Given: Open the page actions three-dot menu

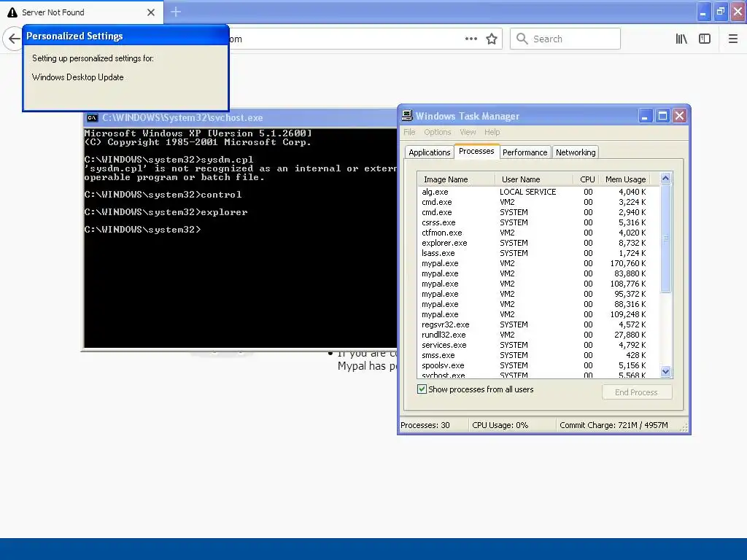Looking at the screenshot, I should pos(471,39).
